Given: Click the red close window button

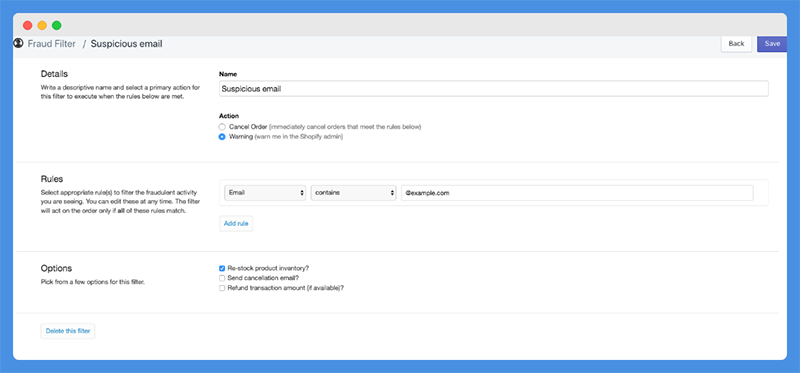Looking at the screenshot, I should [x=28, y=25].
